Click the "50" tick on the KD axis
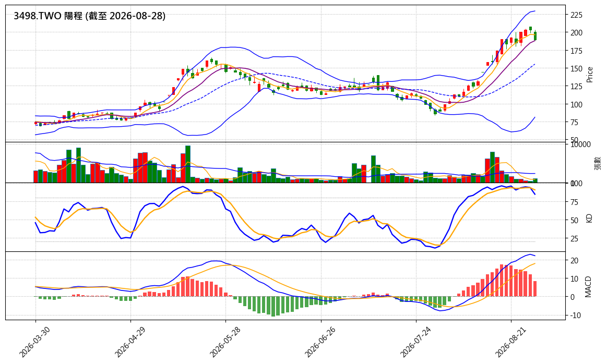This screenshot has width=607, height=364. [575, 221]
